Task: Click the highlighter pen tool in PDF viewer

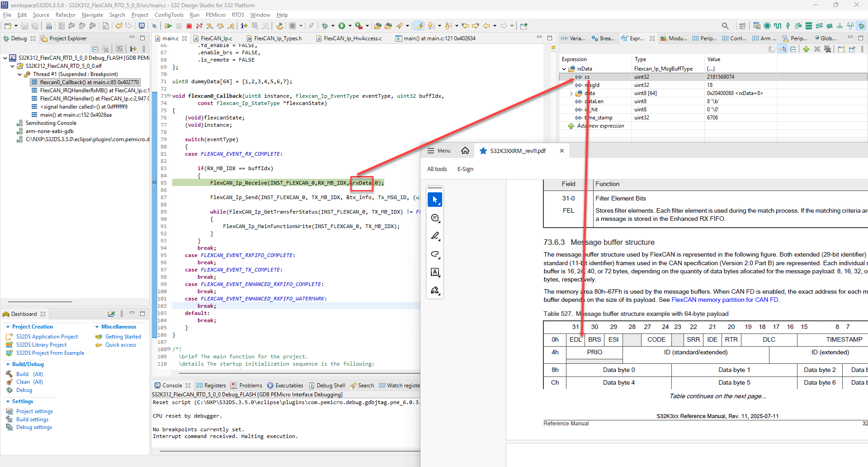Action: click(x=435, y=236)
